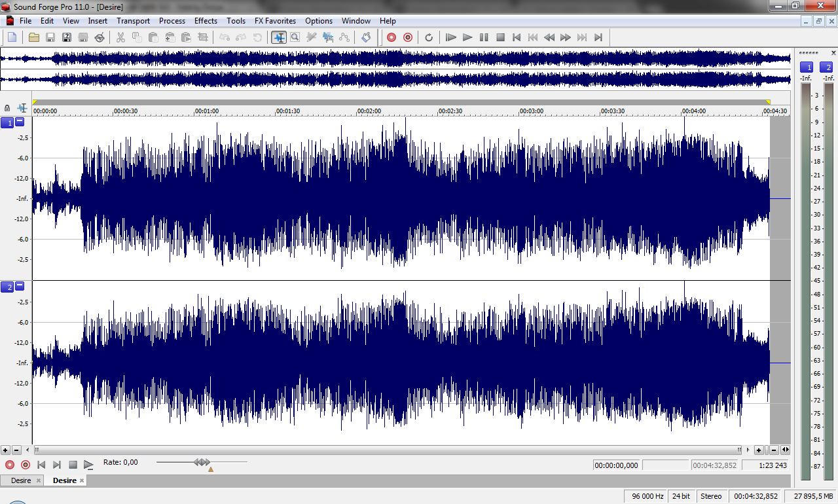Click the horizontal scrollbar under the waveform

[388, 450]
